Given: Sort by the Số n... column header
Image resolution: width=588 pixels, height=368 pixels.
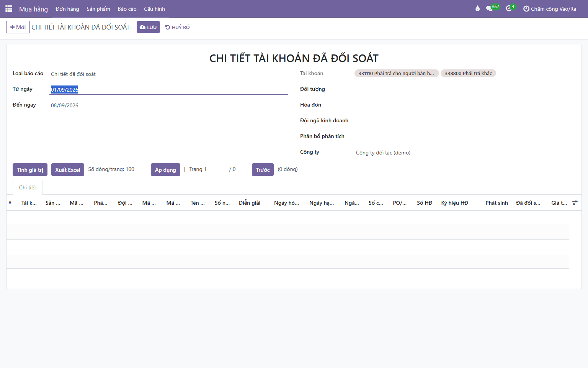Looking at the screenshot, I should [222, 203].
